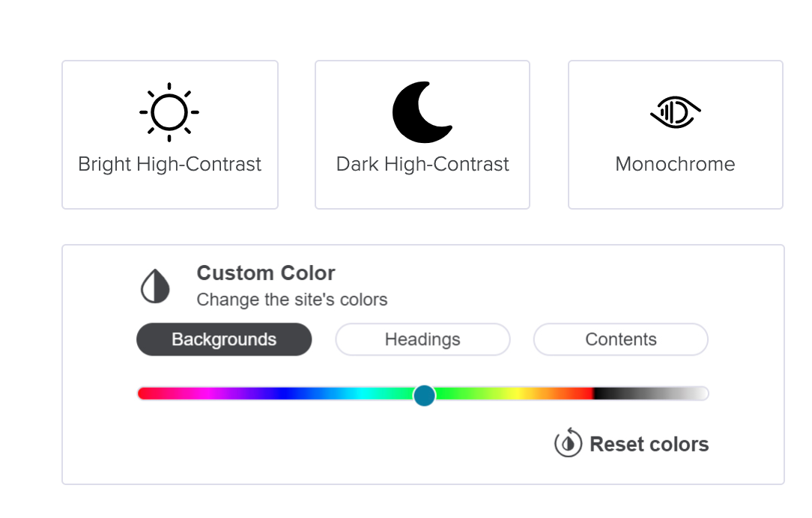The width and height of the screenshot is (812, 518).
Task: Enable Bright High-Contrast mode via its label
Action: tap(169, 165)
